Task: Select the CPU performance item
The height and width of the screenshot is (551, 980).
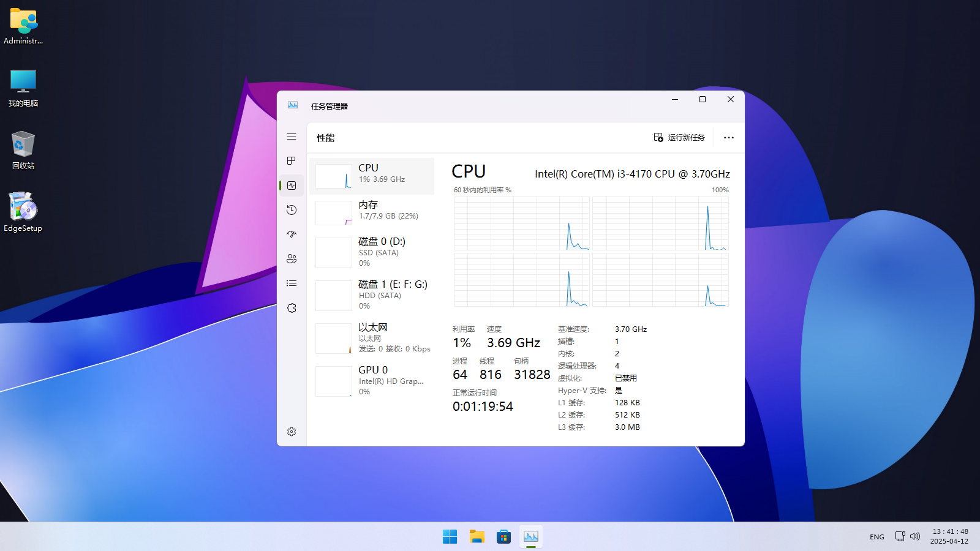Action: point(372,176)
